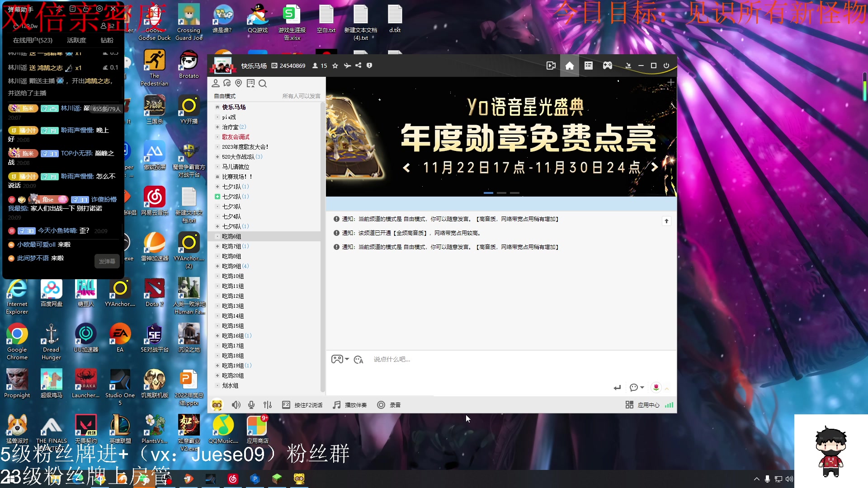Click 发弹幕 button in danmaku panel
The height and width of the screenshot is (488, 868).
click(x=107, y=261)
